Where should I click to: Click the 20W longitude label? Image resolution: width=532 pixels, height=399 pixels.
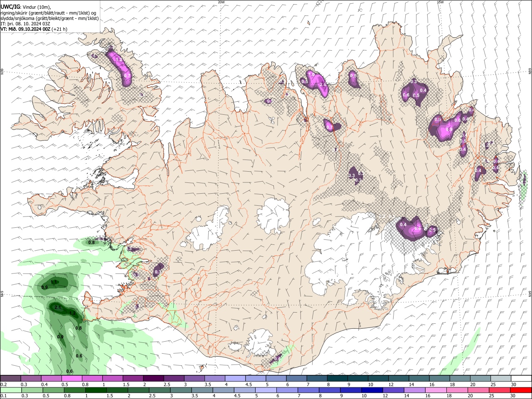[222, 2]
